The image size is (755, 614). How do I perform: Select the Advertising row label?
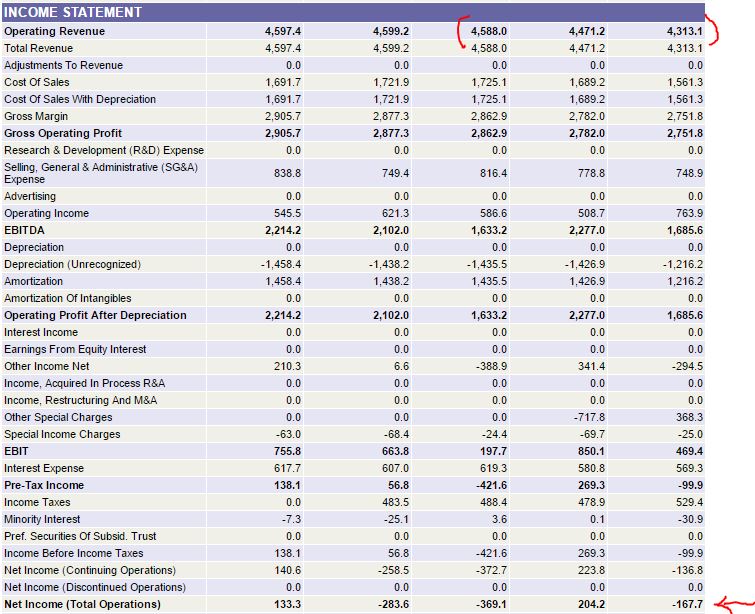30,196
